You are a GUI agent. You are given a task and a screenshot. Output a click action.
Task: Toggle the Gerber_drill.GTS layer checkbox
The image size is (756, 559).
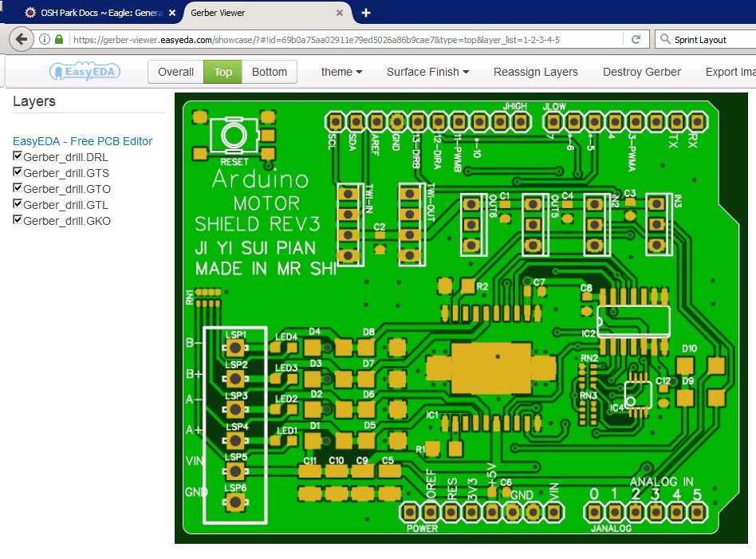(x=18, y=171)
